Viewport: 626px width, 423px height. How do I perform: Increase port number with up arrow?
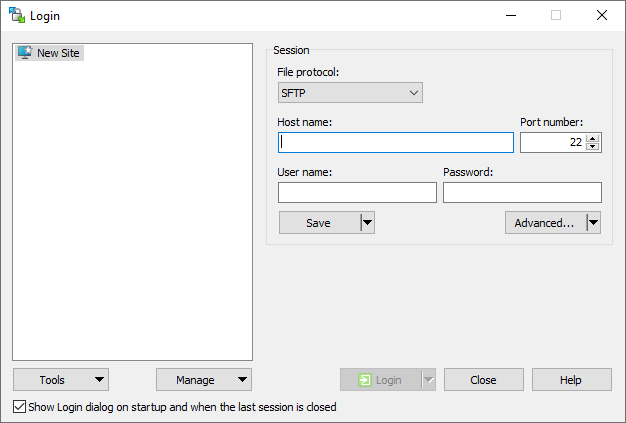(593, 138)
